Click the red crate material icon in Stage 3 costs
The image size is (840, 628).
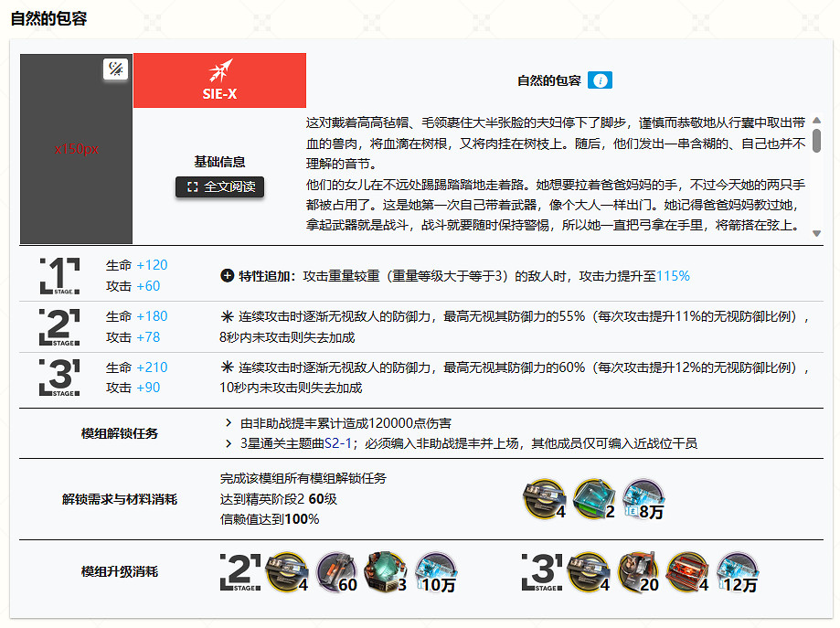(x=685, y=572)
